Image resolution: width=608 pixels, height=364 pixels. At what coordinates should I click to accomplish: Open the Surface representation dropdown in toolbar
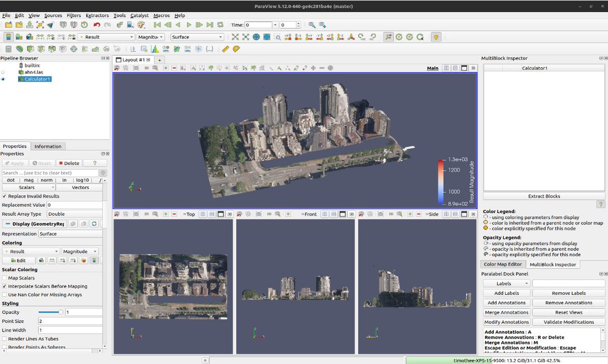[x=197, y=37]
